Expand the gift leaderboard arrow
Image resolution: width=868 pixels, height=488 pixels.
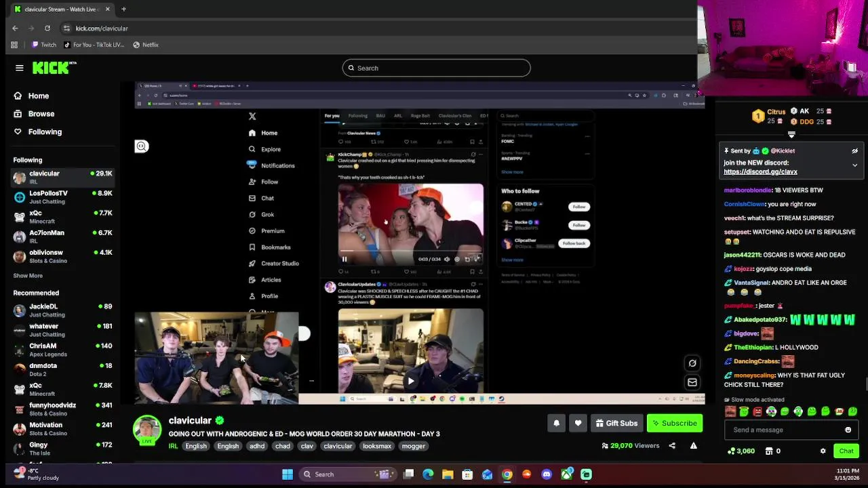click(x=791, y=135)
